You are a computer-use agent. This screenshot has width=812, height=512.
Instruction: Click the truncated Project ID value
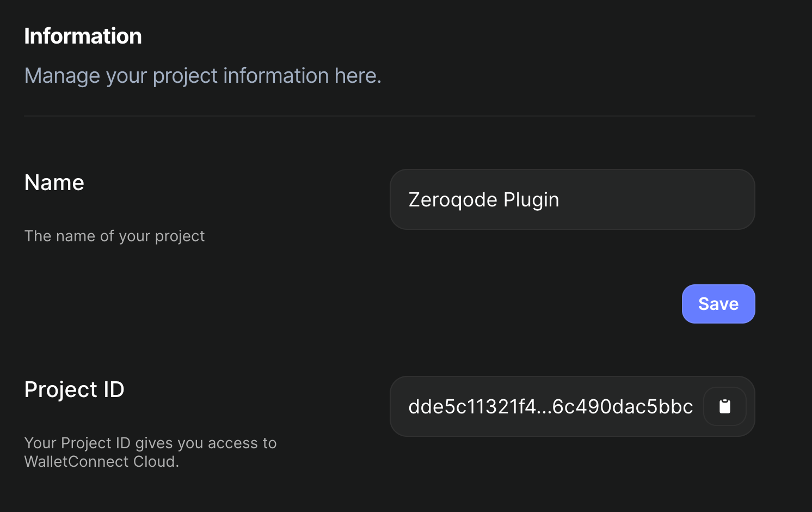pos(550,407)
